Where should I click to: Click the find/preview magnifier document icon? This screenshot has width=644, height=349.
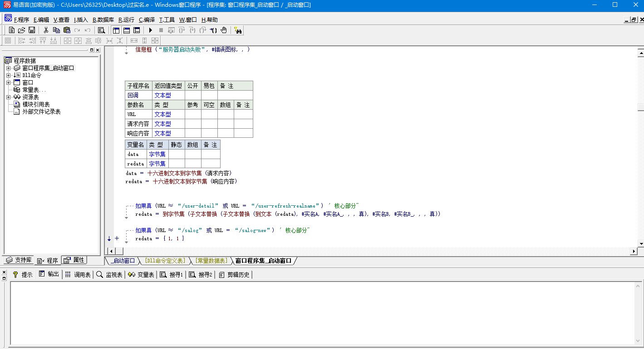[102, 30]
